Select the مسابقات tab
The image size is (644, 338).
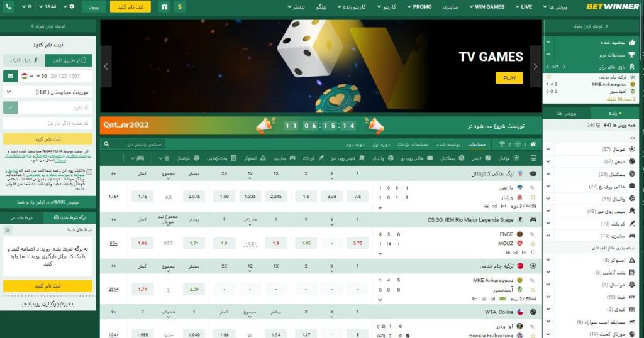[477, 144]
